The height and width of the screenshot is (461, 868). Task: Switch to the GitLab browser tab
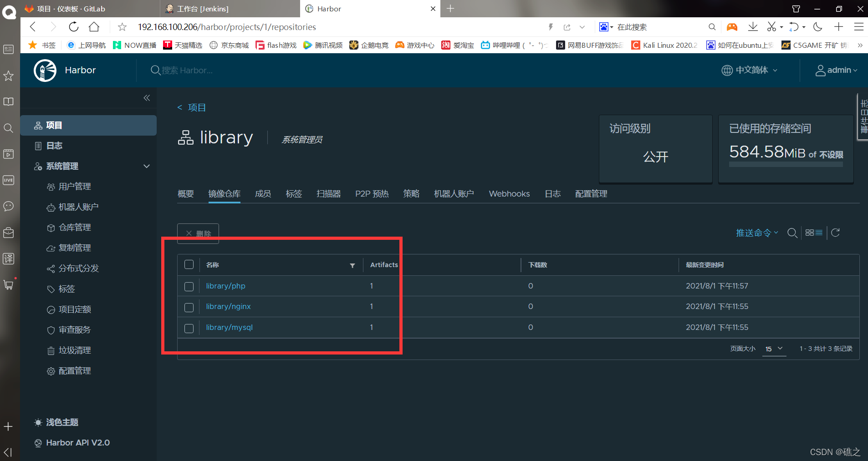pyautogui.click(x=91, y=9)
